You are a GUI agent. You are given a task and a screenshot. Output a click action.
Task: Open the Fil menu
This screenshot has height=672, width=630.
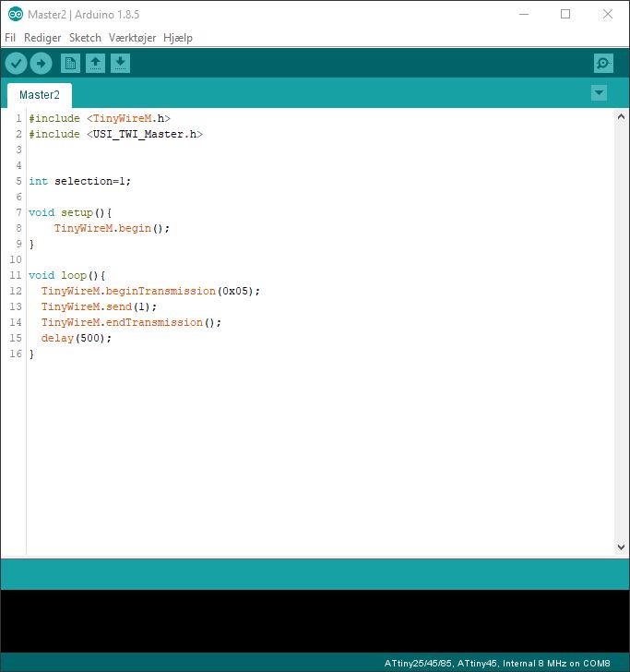point(10,38)
